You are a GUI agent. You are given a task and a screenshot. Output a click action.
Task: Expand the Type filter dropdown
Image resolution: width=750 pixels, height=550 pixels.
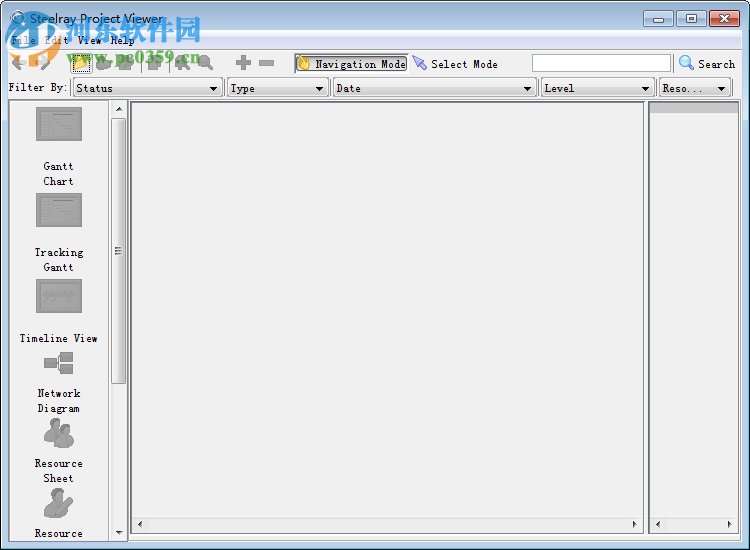coord(277,88)
